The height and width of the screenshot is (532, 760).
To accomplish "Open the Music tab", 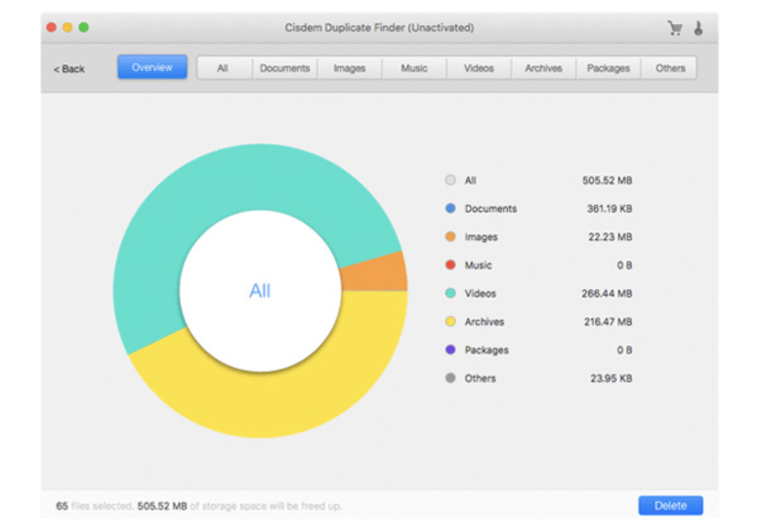I will 414,68.
